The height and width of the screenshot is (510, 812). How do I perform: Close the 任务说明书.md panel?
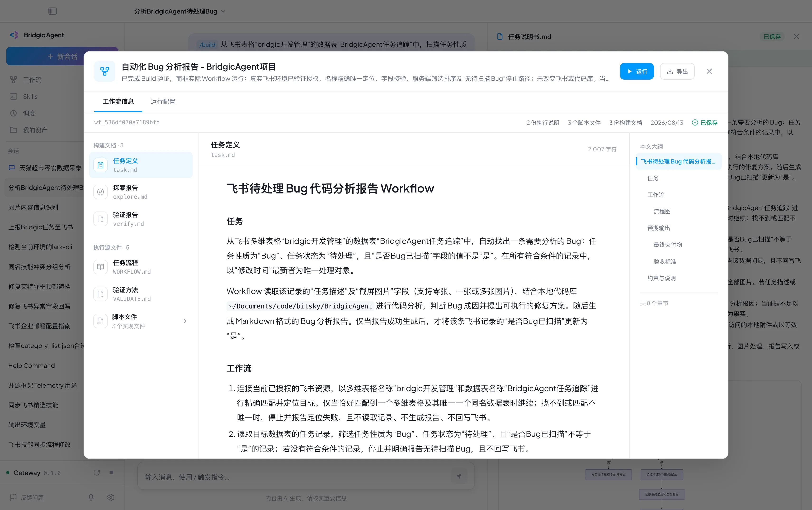(x=796, y=36)
